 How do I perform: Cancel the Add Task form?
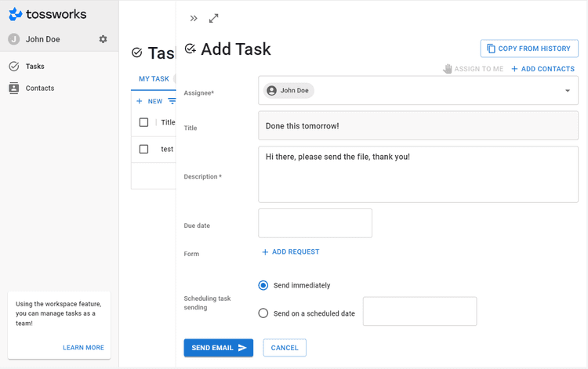(285, 348)
